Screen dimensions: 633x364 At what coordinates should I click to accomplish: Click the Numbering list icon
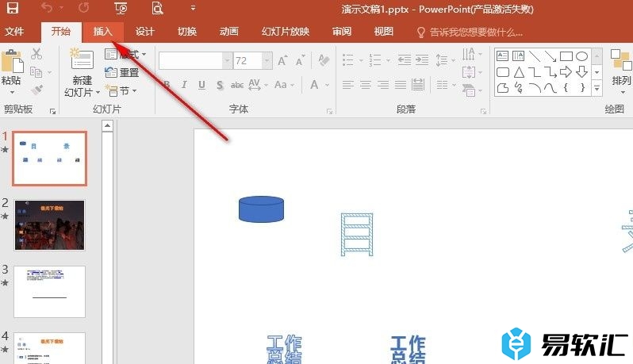coord(375,60)
